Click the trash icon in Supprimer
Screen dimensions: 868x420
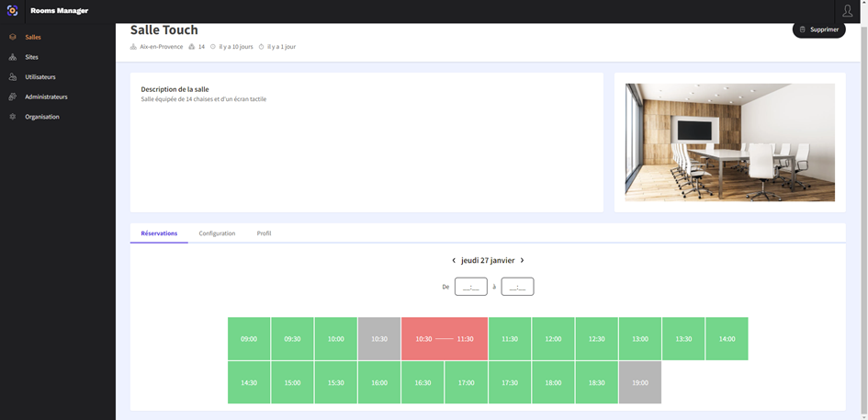(x=803, y=29)
